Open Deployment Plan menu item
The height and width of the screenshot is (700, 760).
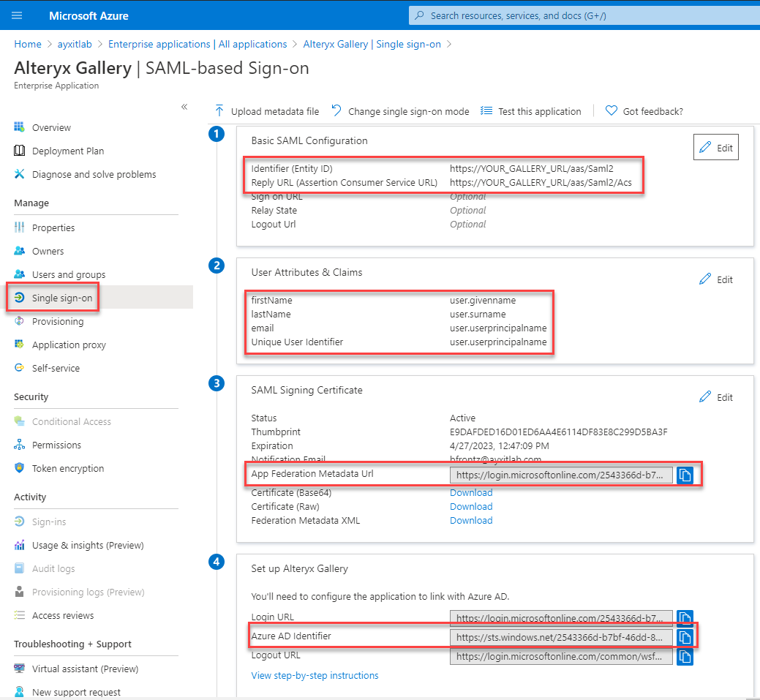point(68,151)
